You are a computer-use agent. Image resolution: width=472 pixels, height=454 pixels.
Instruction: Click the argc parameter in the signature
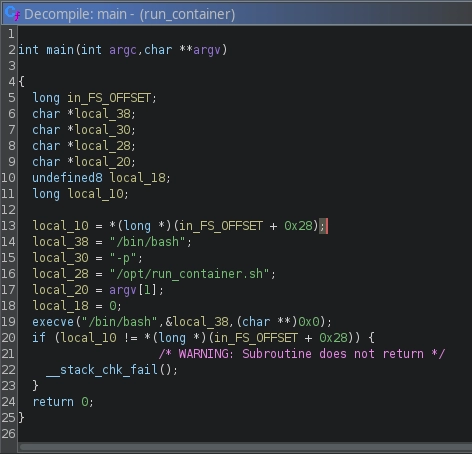point(123,50)
